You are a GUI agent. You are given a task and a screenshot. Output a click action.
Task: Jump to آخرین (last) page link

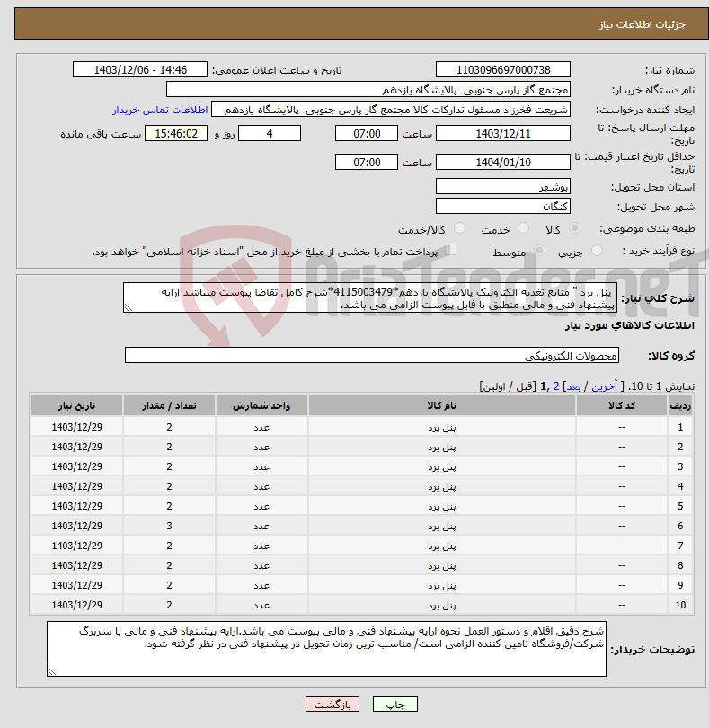603,386
